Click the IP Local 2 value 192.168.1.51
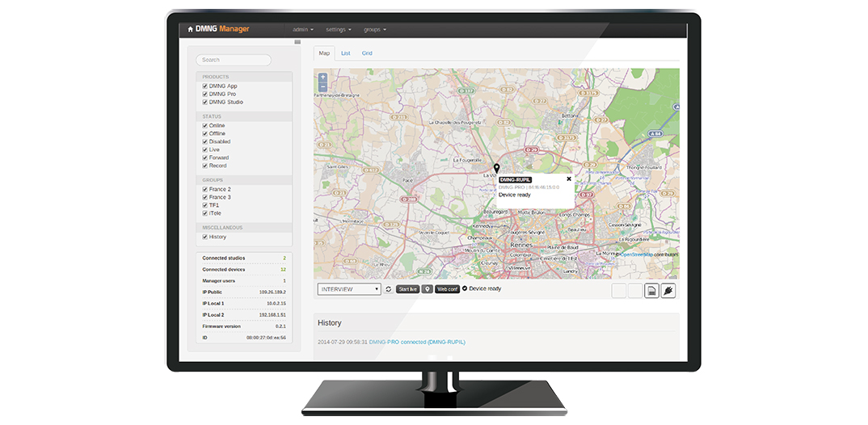Viewport: 868px width, 425px height. [x=273, y=315]
